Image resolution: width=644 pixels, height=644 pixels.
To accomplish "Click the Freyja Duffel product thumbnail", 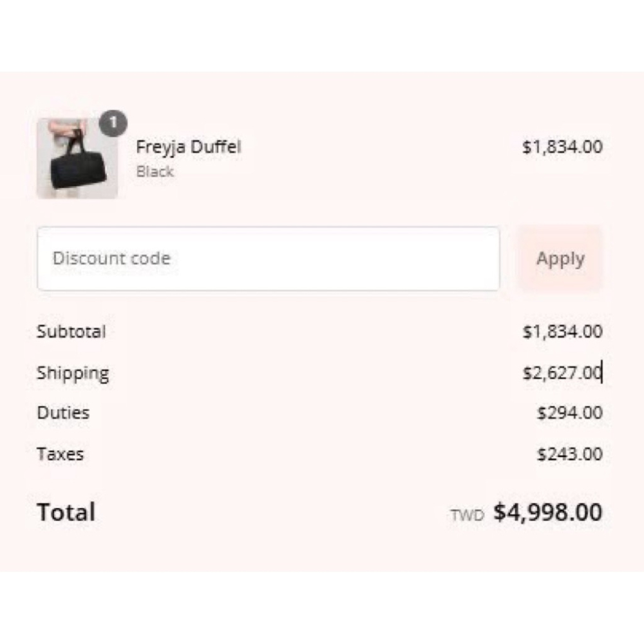I will click(77, 158).
